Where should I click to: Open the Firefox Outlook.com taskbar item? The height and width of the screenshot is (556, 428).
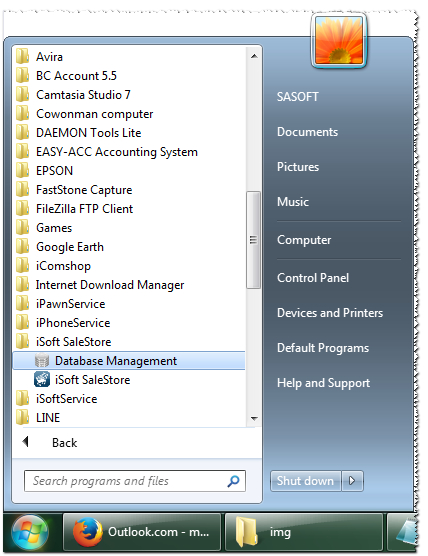[142, 532]
